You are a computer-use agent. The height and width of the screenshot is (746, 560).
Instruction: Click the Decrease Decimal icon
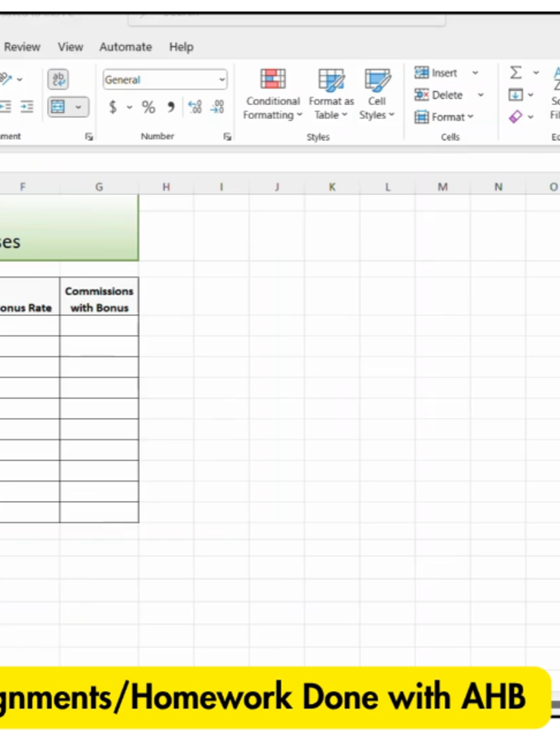pos(218,107)
